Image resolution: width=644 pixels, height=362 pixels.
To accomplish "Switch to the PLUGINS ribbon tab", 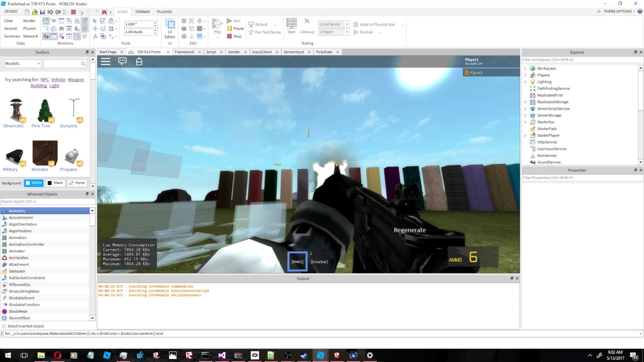I will [x=164, y=12].
